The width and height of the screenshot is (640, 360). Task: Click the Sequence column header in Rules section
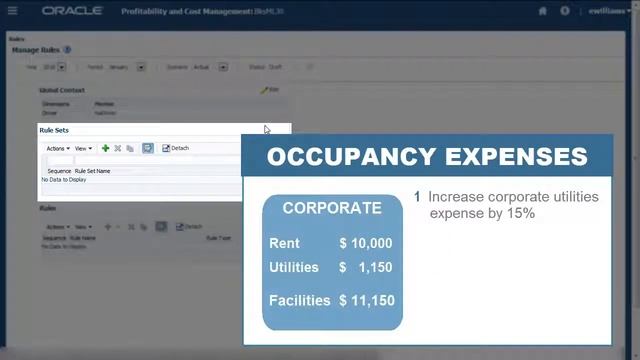click(x=54, y=238)
